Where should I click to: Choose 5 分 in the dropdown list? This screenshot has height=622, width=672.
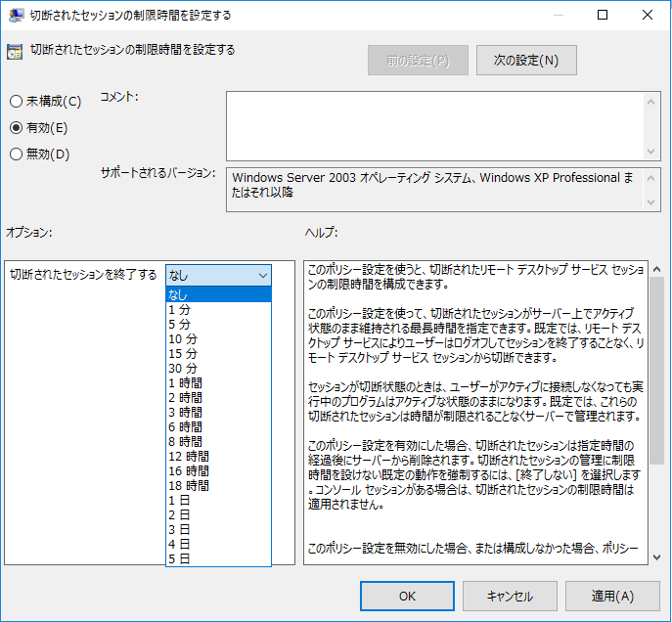pos(218,324)
